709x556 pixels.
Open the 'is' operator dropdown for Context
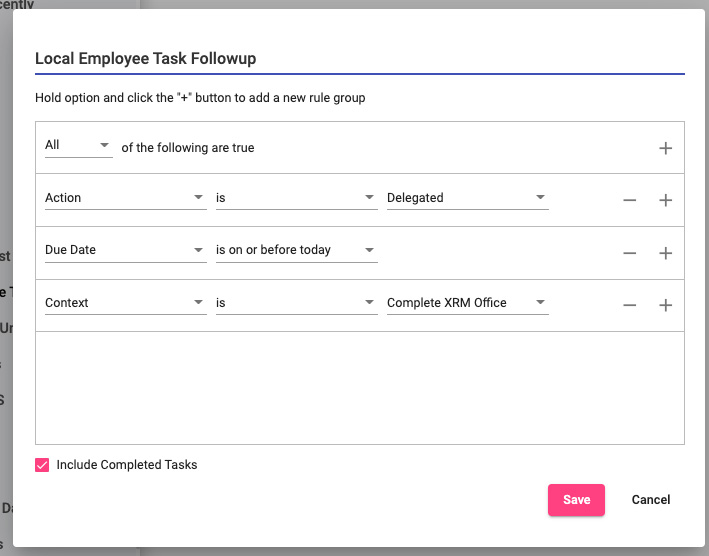(296, 303)
